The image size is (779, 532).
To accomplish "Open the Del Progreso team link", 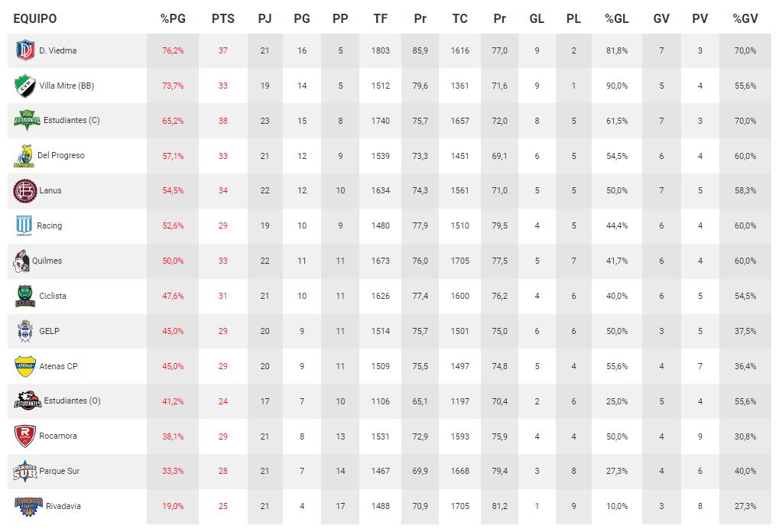I will (x=61, y=155).
